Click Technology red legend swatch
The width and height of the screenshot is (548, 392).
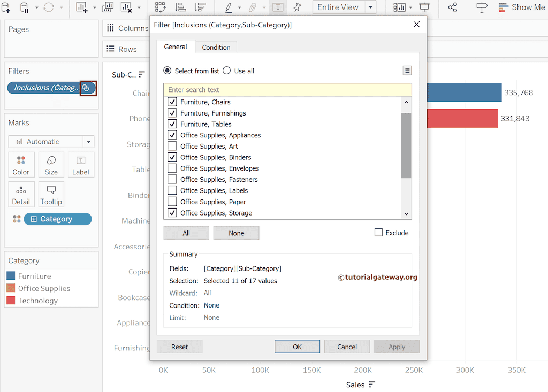11,300
